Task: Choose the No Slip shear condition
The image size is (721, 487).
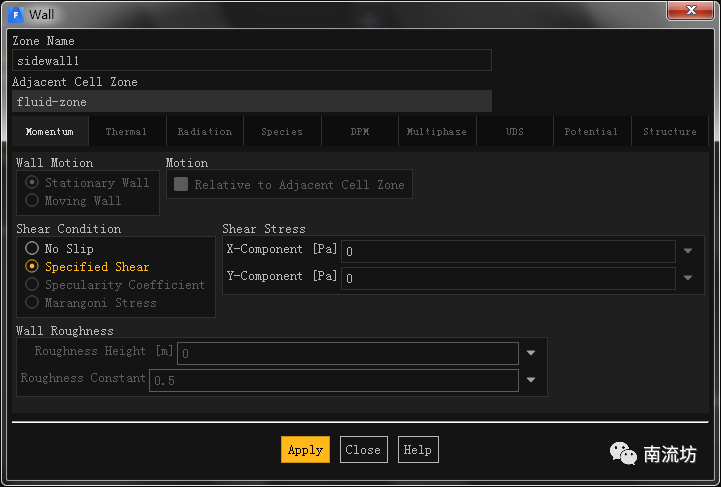Action: click(x=32, y=248)
